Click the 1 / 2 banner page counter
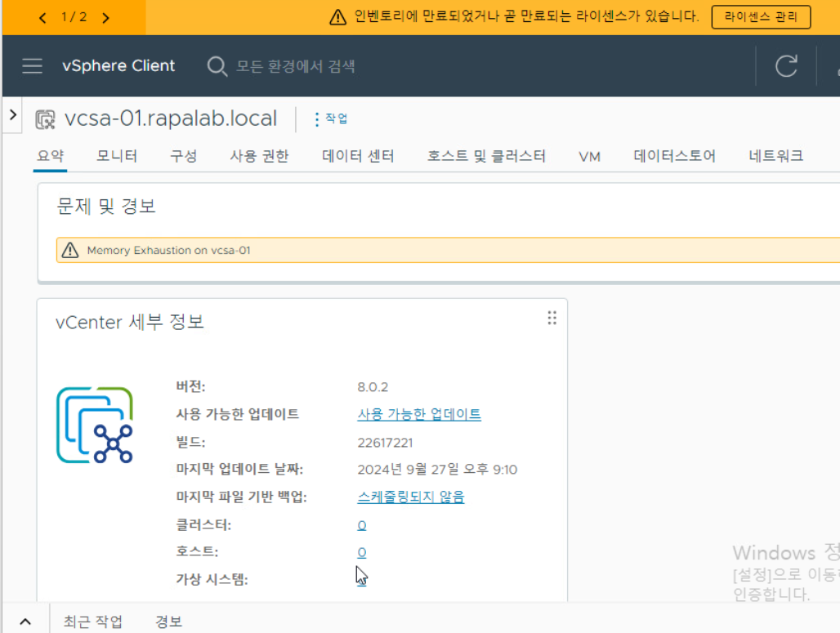Viewport: 840px width, 633px height. 74,17
